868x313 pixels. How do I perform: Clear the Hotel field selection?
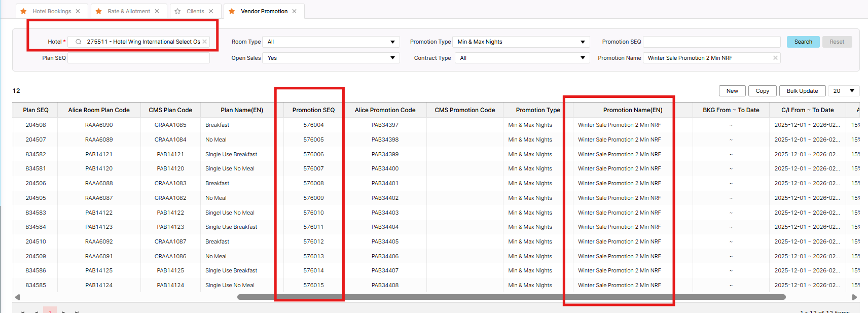tap(205, 42)
